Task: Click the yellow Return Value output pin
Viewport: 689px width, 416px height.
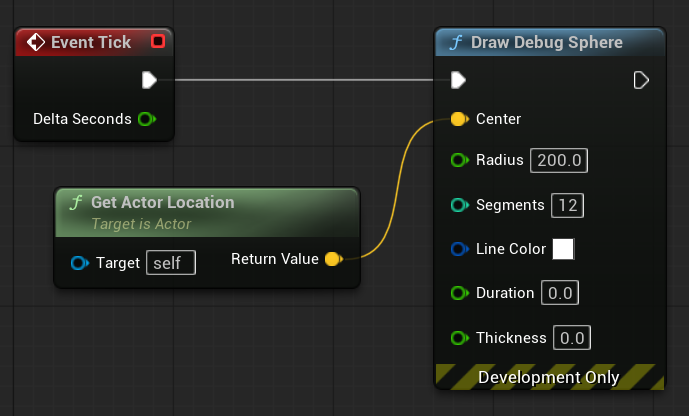Action: [333, 259]
